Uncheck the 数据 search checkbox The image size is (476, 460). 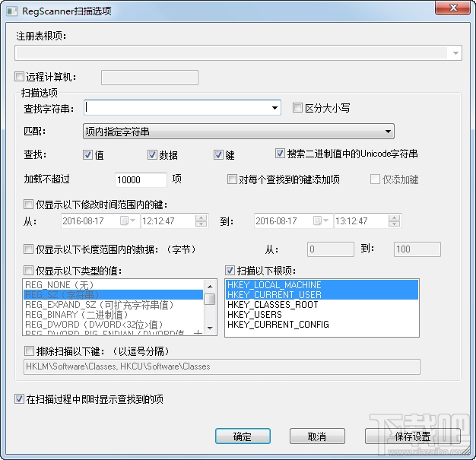(x=152, y=155)
